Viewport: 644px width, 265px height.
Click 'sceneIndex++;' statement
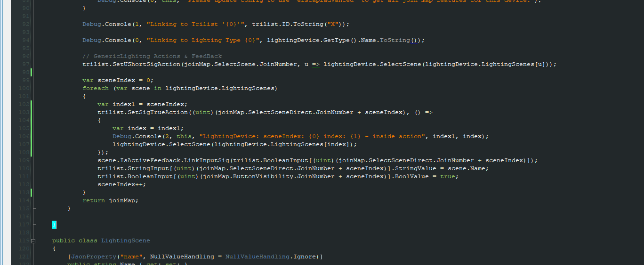[x=122, y=184]
